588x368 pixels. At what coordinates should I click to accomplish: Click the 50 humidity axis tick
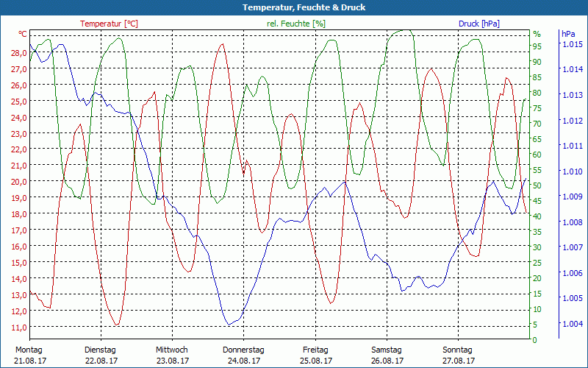click(x=537, y=185)
